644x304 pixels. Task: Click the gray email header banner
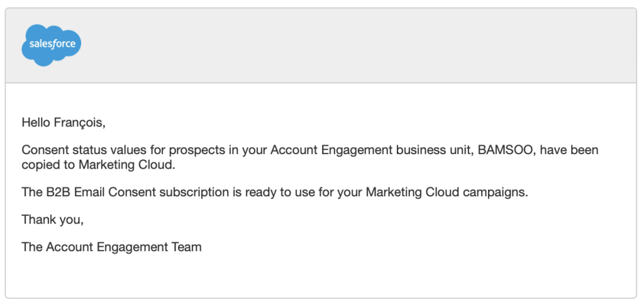click(x=352, y=45)
